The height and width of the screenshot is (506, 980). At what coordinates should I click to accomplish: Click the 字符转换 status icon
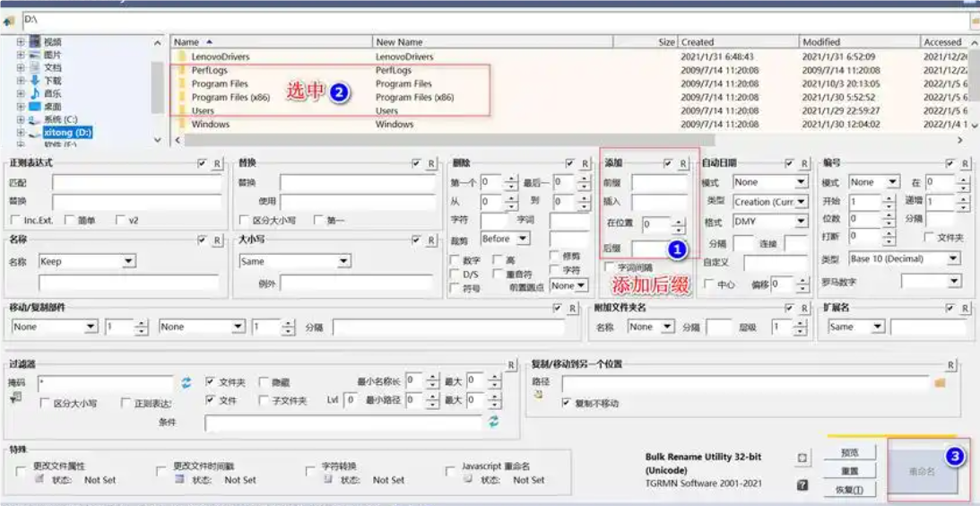point(327,479)
